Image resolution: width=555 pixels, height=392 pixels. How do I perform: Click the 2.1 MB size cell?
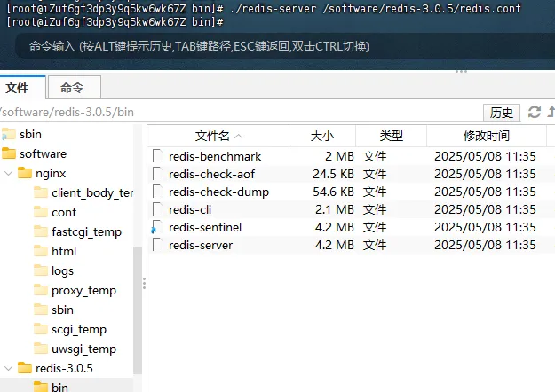[x=335, y=209]
